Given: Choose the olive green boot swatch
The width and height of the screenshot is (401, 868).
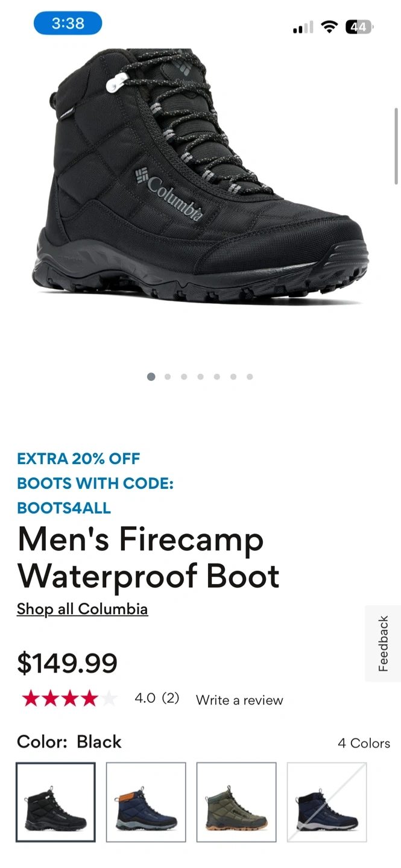Looking at the screenshot, I should coord(236,802).
